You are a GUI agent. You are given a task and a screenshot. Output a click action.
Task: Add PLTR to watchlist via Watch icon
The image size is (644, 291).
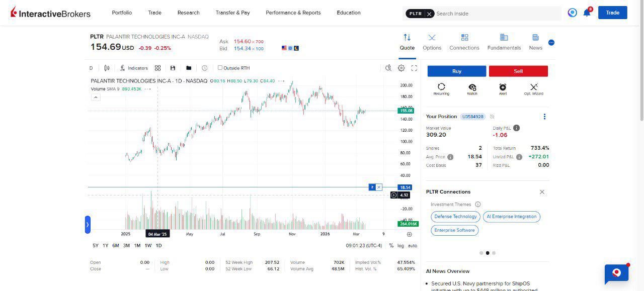click(x=472, y=87)
